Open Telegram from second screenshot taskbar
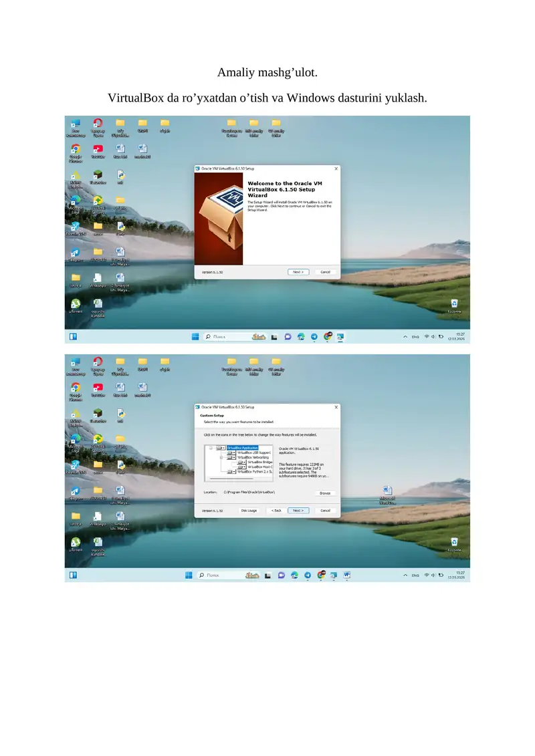 click(308, 576)
